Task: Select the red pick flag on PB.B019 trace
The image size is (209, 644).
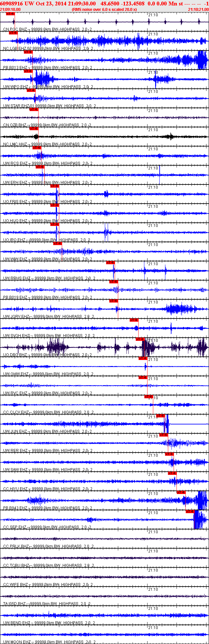Action: [113, 282]
